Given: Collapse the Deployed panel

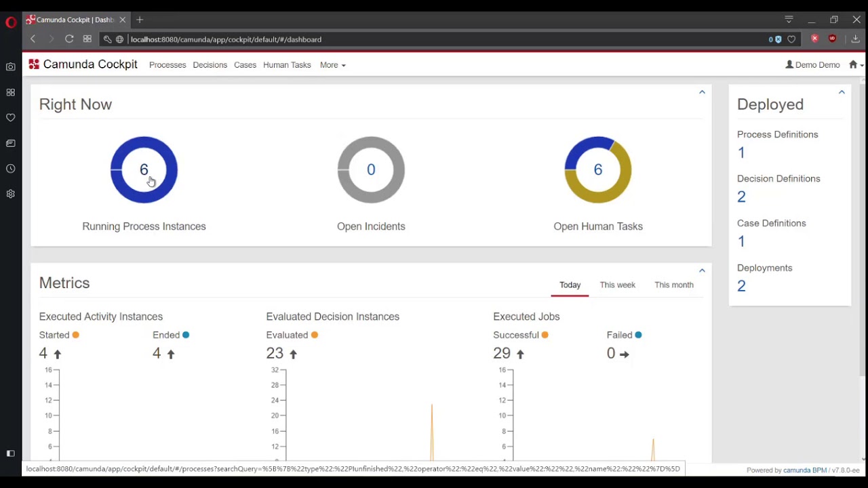Looking at the screenshot, I should tap(842, 92).
